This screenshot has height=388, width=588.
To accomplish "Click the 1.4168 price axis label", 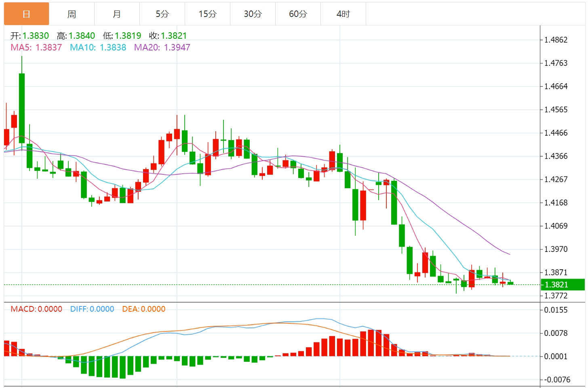I will [556, 203].
